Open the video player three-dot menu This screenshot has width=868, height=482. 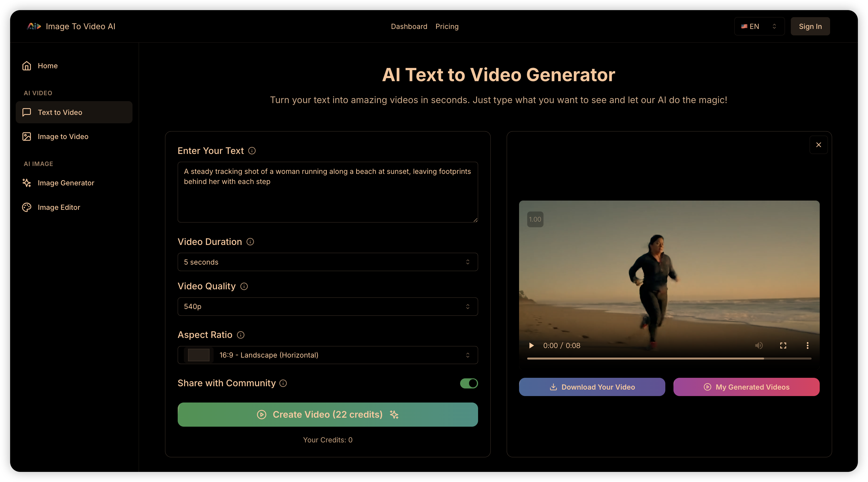pyautogui.click(x=807, y=345)
